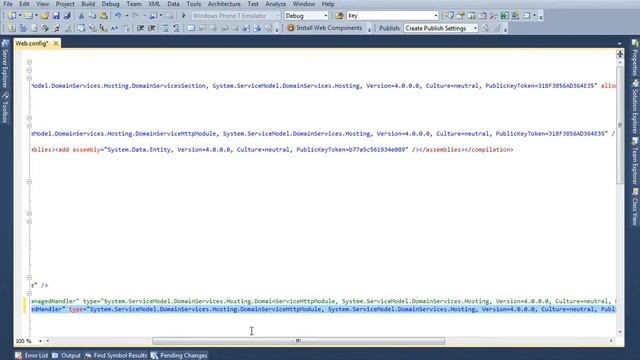Collapse the bottommost outlining node in gutter
Viewport: 640px width, 360px height.
[x=29, y=293]
